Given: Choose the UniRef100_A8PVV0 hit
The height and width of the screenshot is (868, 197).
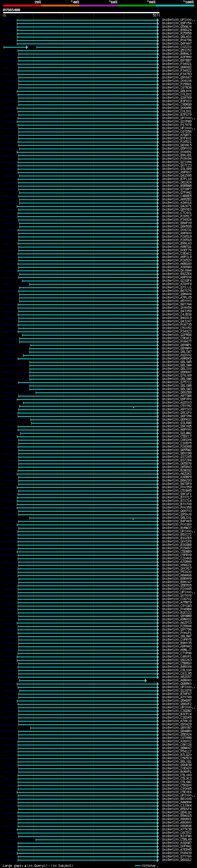Looking at the screenshot, I should click(176, 430).
